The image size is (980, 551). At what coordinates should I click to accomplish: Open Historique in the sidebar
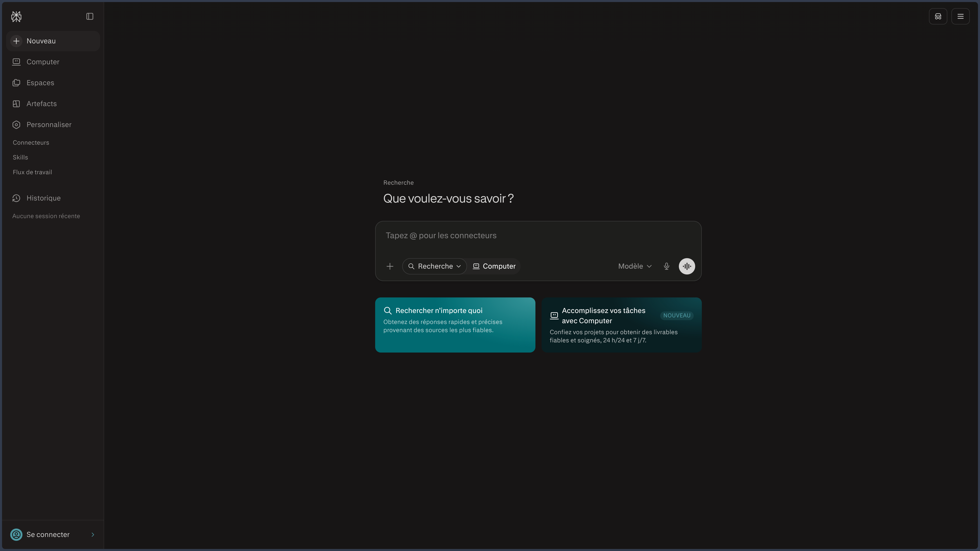point(53,198)
